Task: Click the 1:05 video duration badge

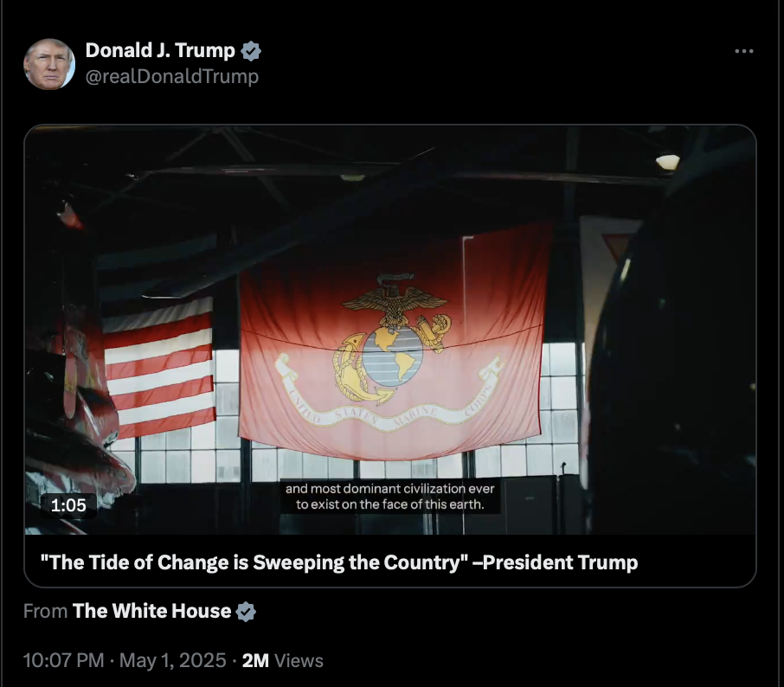Action: click(x=68, y=505)
